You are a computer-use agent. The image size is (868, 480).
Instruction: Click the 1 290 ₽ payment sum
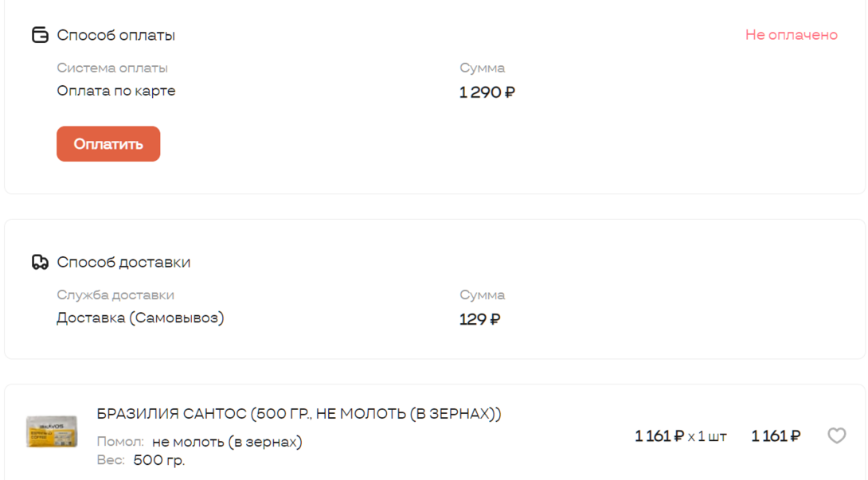click(487, 92)
